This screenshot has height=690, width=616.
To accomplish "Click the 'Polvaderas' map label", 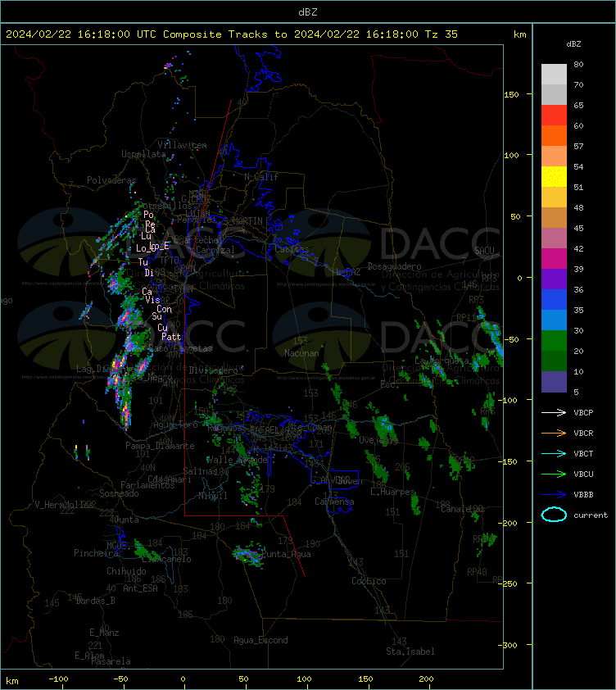I will point(111,180).
